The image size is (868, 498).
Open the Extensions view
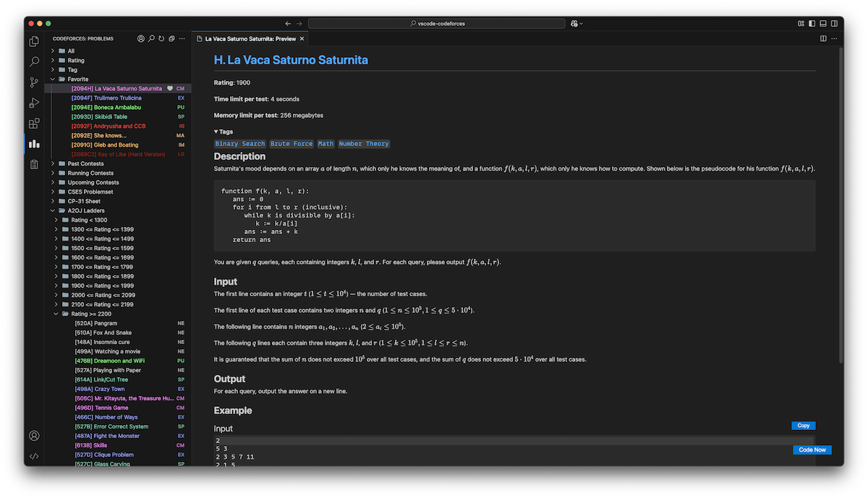coord(34,124)
